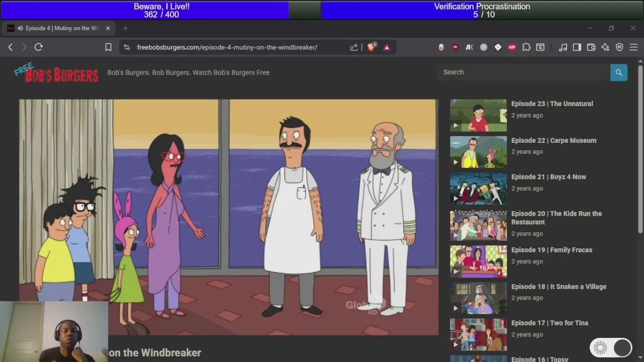Viewport: 644px width, 362px height.
Task: Click the Free Bob's Burgers logo
Action: point(56,73)
